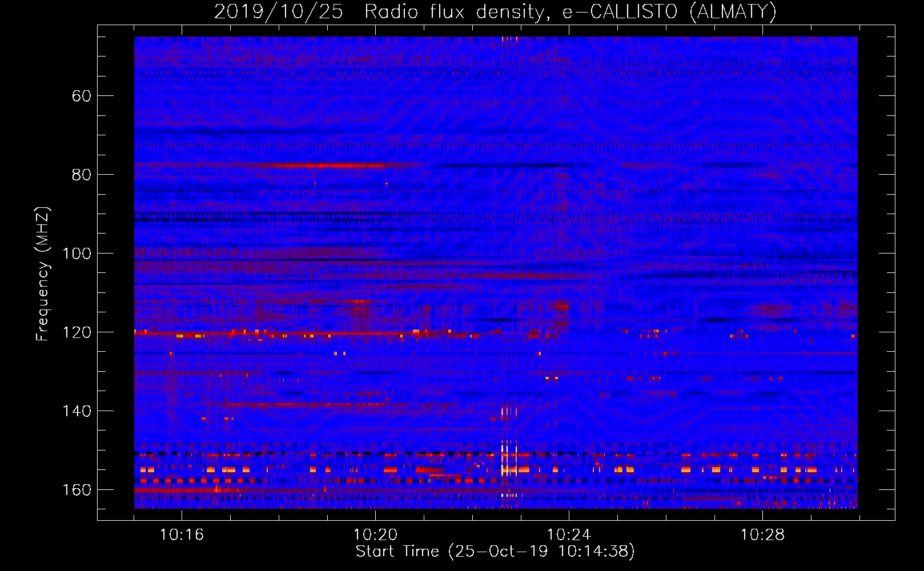Click the '60' frequency tick label
Viewport: 924px width, 571px height.
[82, 96]
